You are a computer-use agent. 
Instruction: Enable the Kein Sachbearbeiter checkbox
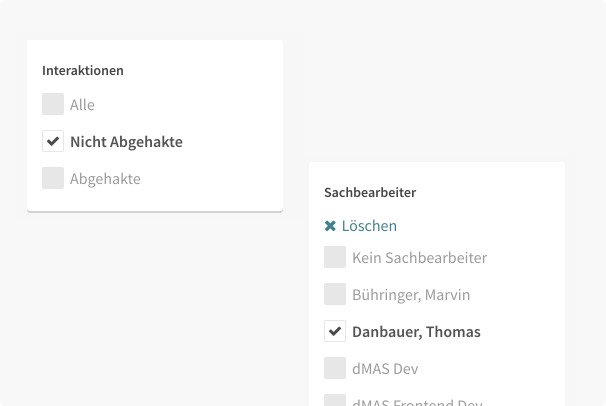[335, 257]
